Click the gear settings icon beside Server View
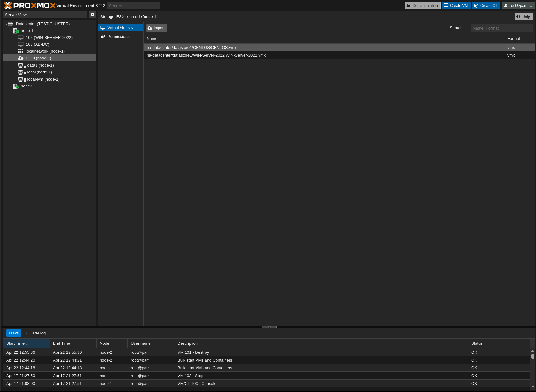 92,15
